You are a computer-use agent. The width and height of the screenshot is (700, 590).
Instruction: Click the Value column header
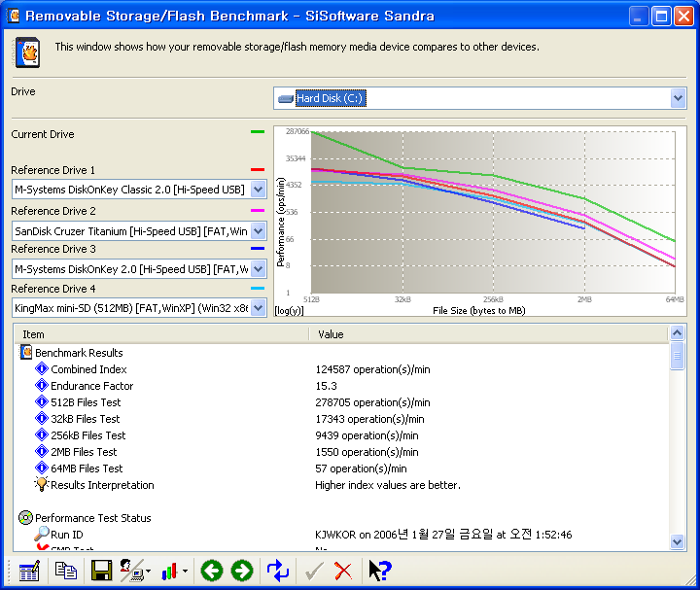(488, 334)
